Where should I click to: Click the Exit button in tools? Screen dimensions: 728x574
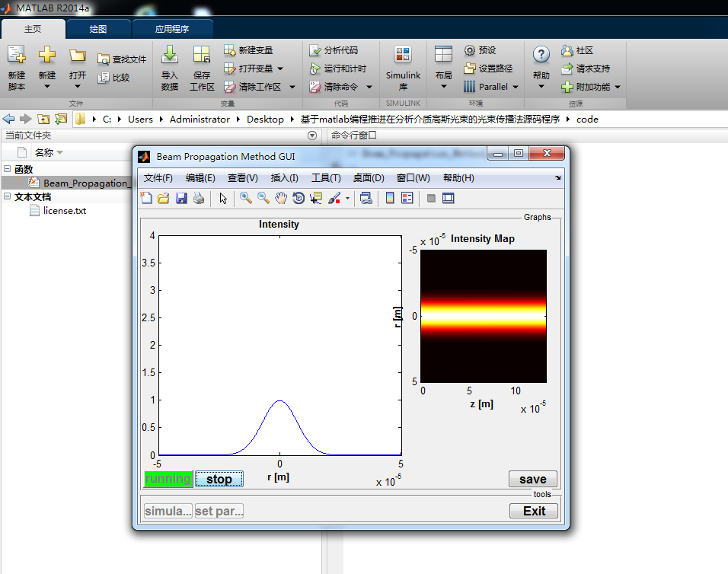point(534,511)
